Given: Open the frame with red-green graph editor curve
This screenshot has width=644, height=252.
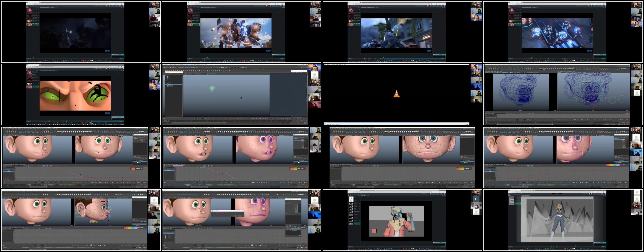Looking at the screenshot, I should 81,157.
